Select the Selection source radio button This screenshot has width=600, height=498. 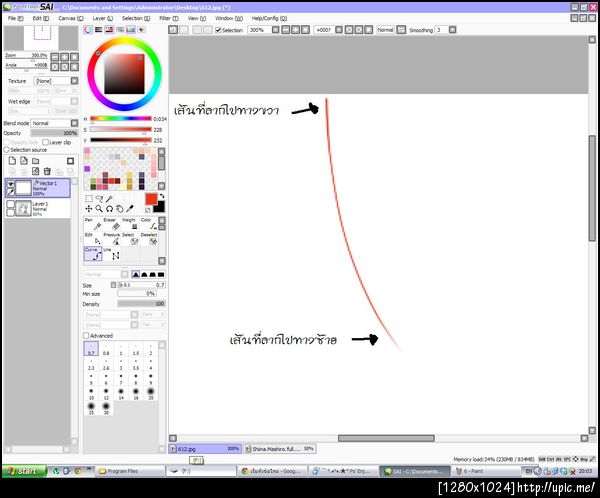click(x=6, y=150)
